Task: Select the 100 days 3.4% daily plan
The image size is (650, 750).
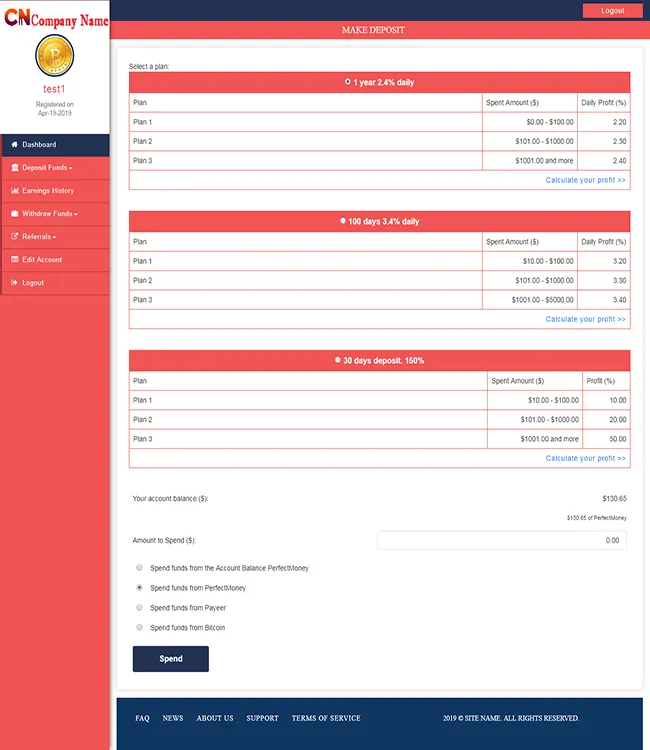Action: pyautogui.click(x=343, y=221)
